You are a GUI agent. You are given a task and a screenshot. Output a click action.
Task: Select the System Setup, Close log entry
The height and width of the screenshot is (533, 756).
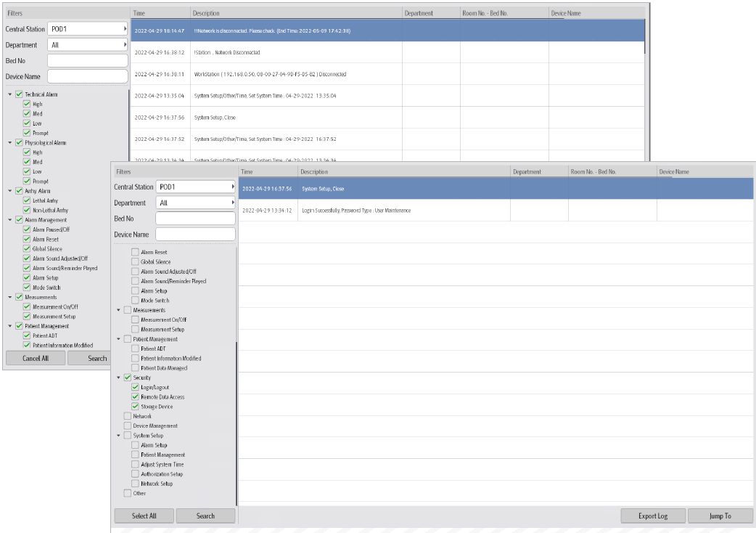pos(363,188)
